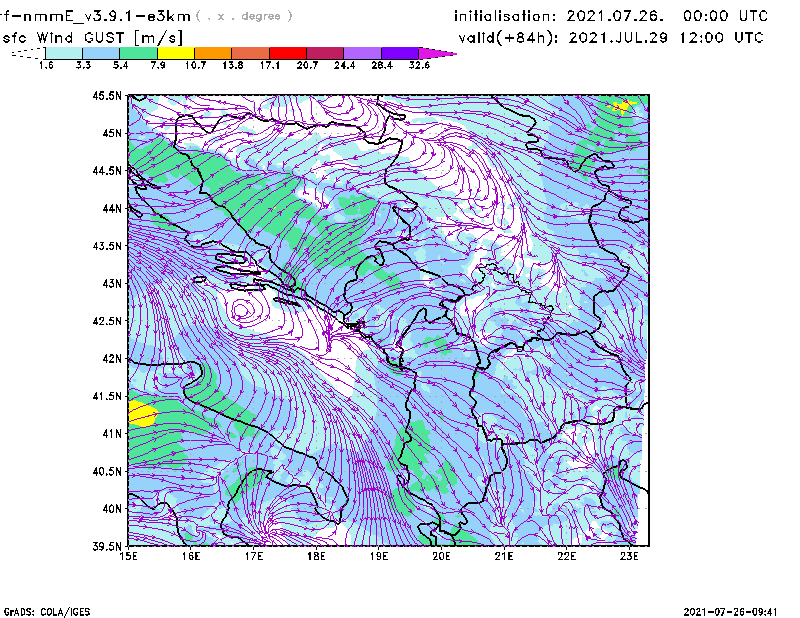Image resolution: width=800 pixels, height=618 pixels.
Task: Click the 17E longitude axis label
Action: coord(254,556)
